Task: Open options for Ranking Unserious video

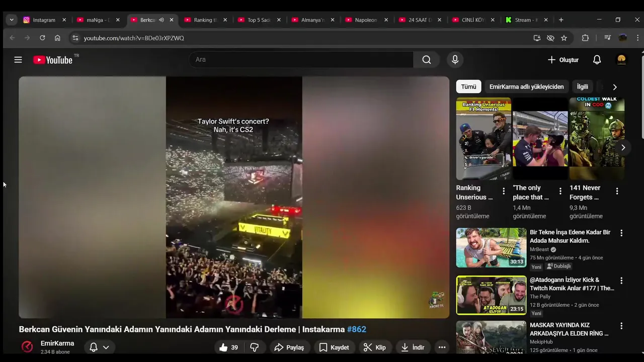Action: [504, 191]
